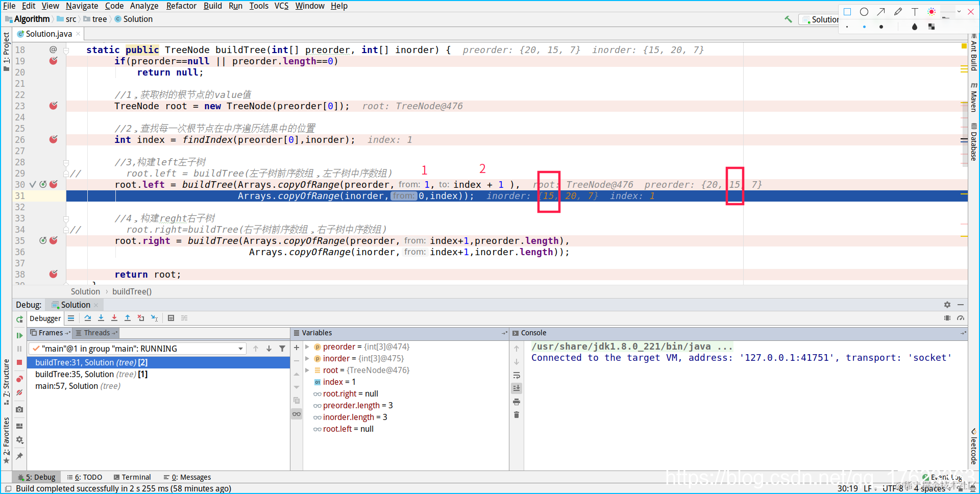Open debugger settings gear in the left strip

pyautogui.click(x=19, y=439)
